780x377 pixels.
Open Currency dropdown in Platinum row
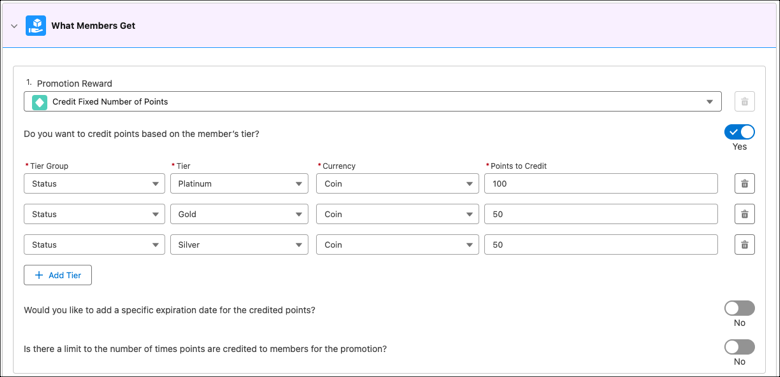click(397, 184)
